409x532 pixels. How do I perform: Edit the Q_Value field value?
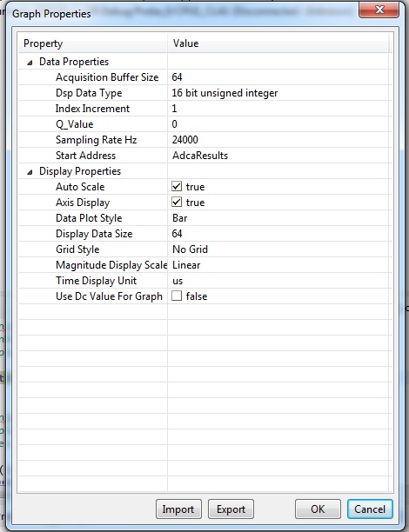[279, 123]
